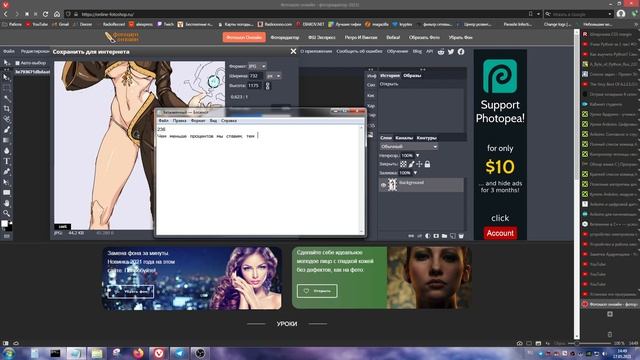Image resolution: width=640 pixels, height=360 pixels.
Task: Click the red Account button
Action: point(500,233)
